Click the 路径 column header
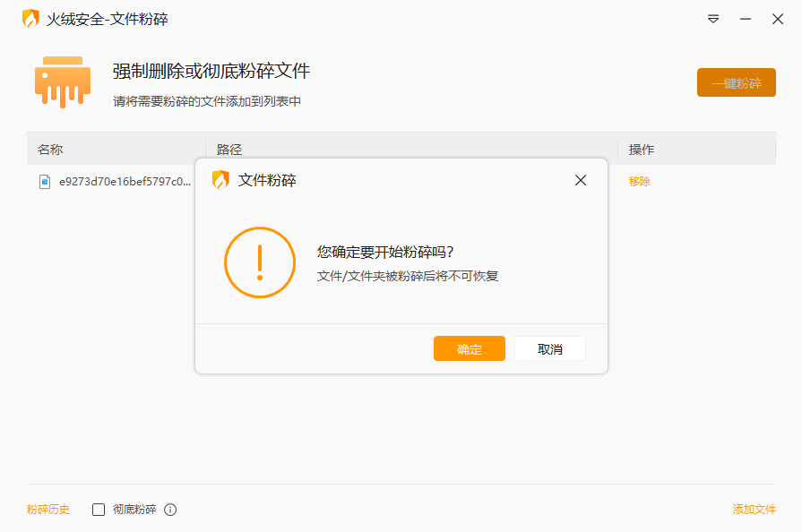The width and height of the screenshot is (802, 532). [x=229, y=150]
